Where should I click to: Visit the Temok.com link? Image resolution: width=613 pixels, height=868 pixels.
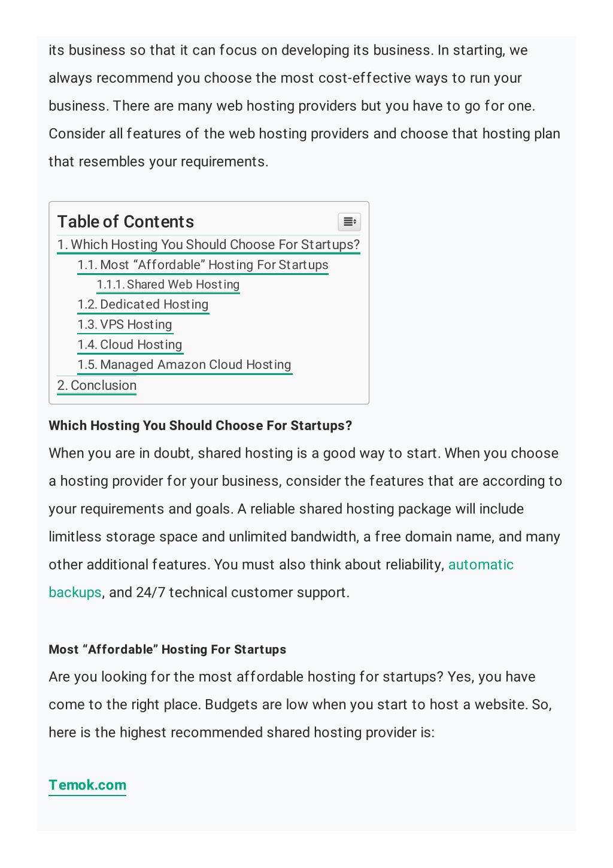(87, 785)
